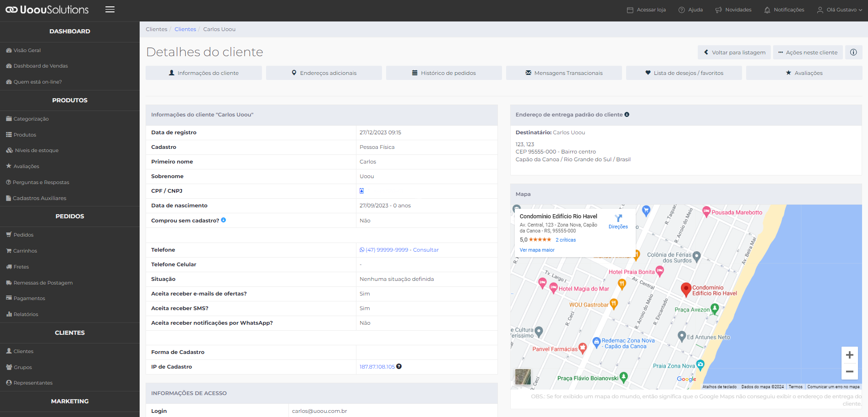The width and height of the screenshot is (868, 417).
Task: Click the help icon next to IP address
Action: (x=399, y=366)
